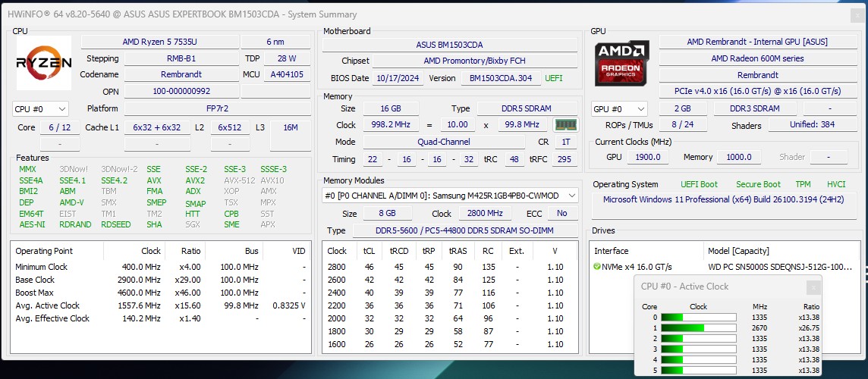
Task: Select the 1600 memory timing row
Action: pyautogui.click(x=449, y=344)
